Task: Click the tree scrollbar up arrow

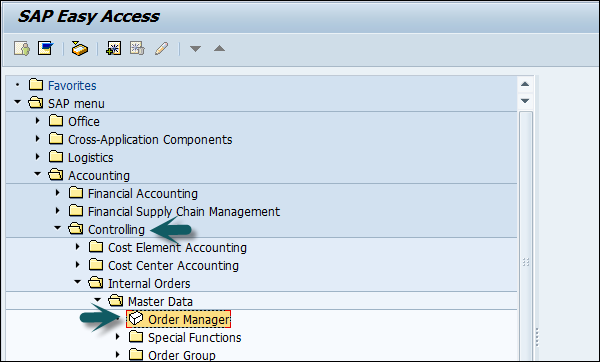Action: (x=525, y=84)
